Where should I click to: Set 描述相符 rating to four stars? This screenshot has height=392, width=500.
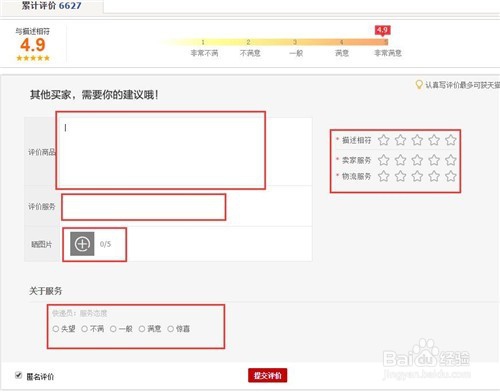434,140
